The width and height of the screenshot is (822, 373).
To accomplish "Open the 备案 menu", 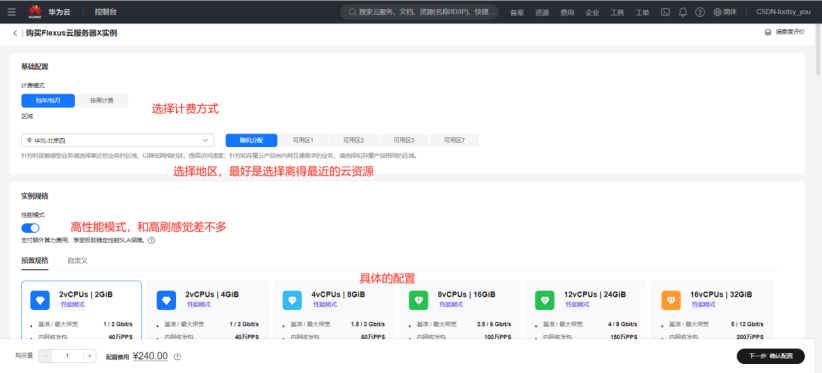I will pos(517,13).
